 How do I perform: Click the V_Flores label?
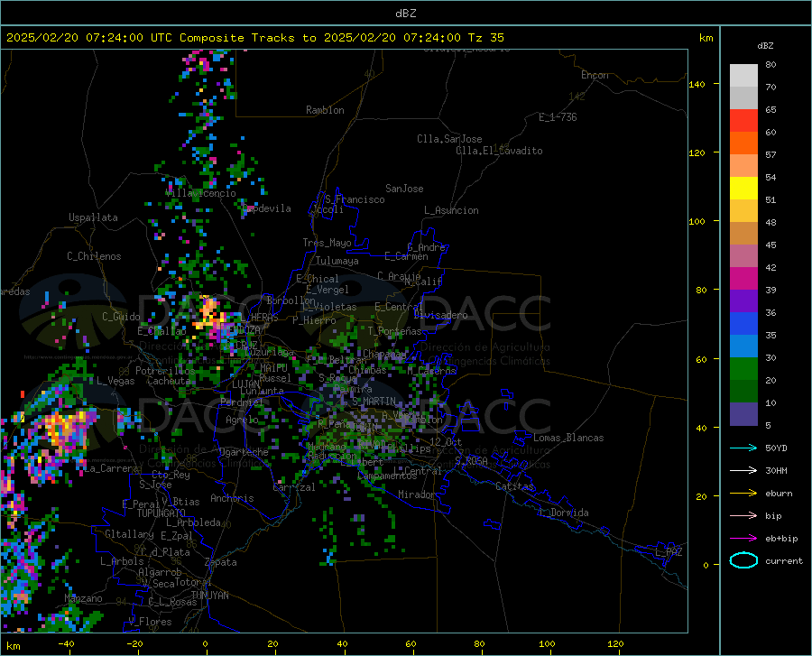150,622
